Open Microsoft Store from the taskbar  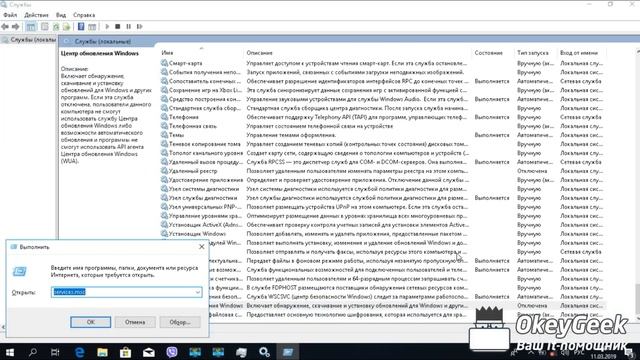point(126,352)
